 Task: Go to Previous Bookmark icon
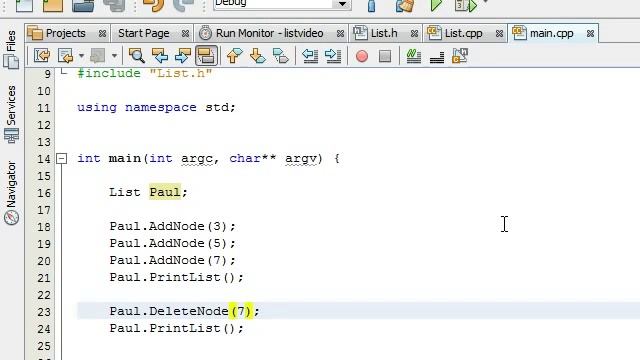click(234, 56)
